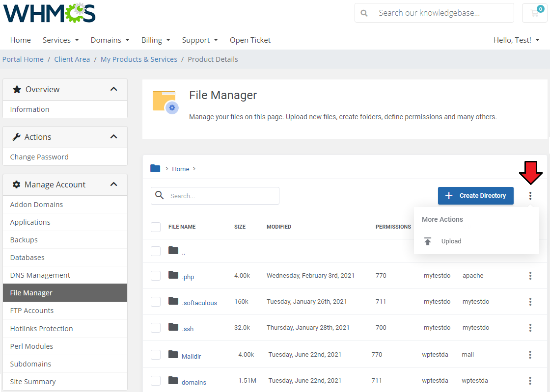Screen dimensions: 550x392
Task: Open Databases in sidebar
Action: tap(65, 258)
